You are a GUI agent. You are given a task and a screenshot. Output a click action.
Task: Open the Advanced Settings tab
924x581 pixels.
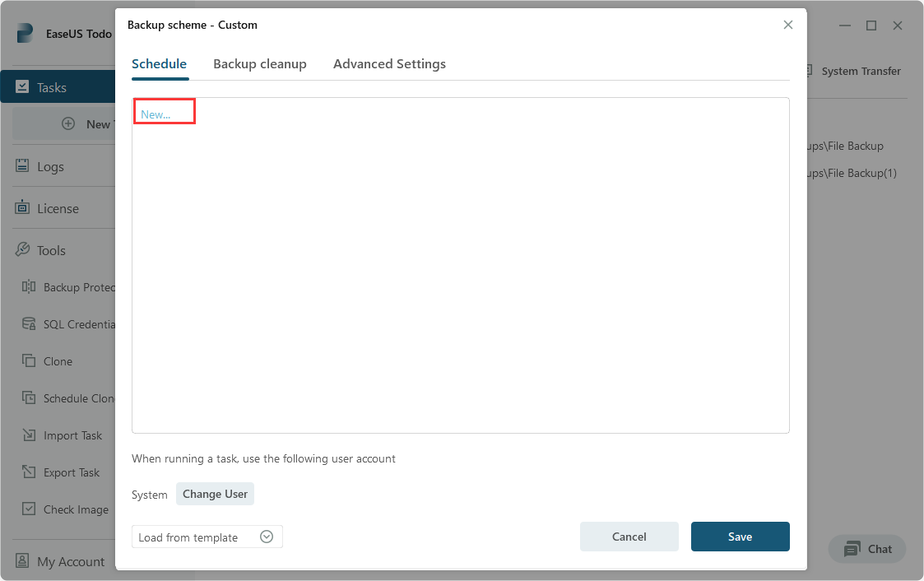[389, 63]
